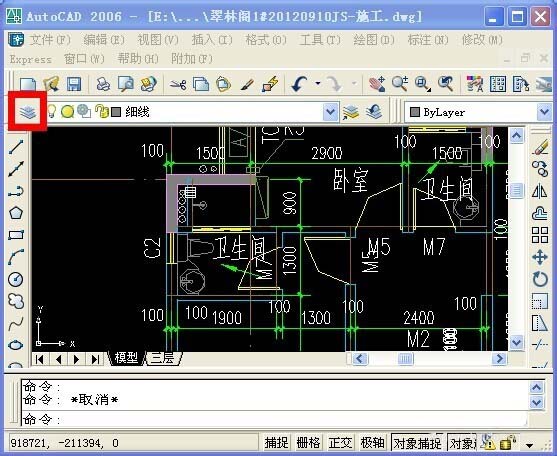Image resolution: width=557 pixels, height=456 pixels.
Task: Expand the 细线 layer dropdown
Action: [330, 112]
